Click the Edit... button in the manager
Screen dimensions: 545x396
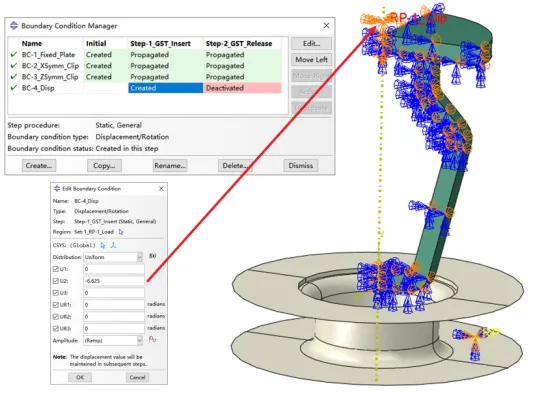tap(311, 44)
